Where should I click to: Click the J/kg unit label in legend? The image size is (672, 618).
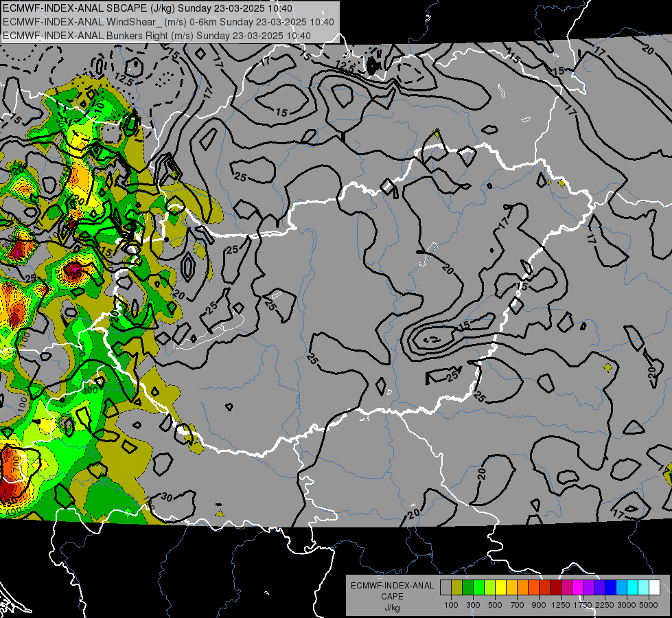click(392, 608)
